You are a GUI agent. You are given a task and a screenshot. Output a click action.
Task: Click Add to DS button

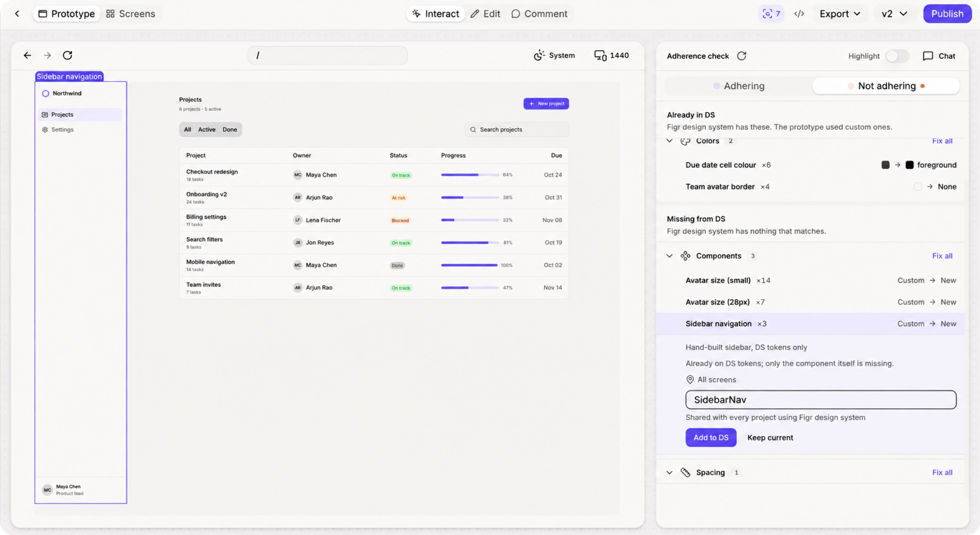(x=711, y=438)
